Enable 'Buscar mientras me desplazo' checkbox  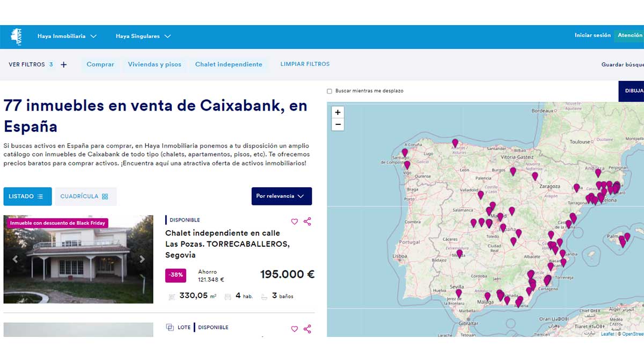pyautogui.click(x=330, y=91)
